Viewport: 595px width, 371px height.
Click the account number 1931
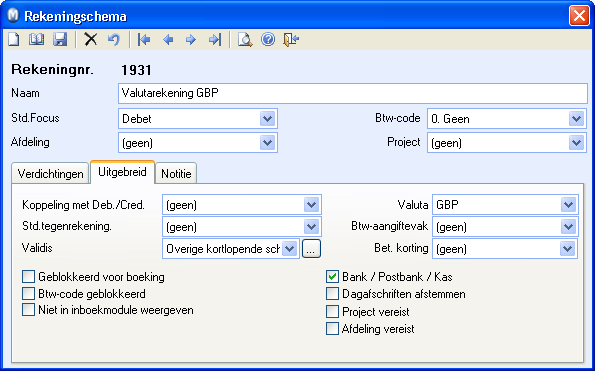pos(136,70)
